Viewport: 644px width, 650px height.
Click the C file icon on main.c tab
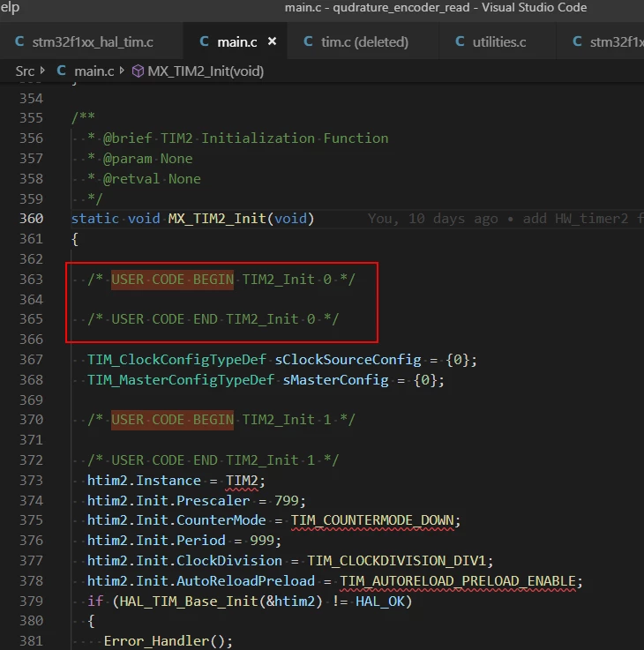204,41
